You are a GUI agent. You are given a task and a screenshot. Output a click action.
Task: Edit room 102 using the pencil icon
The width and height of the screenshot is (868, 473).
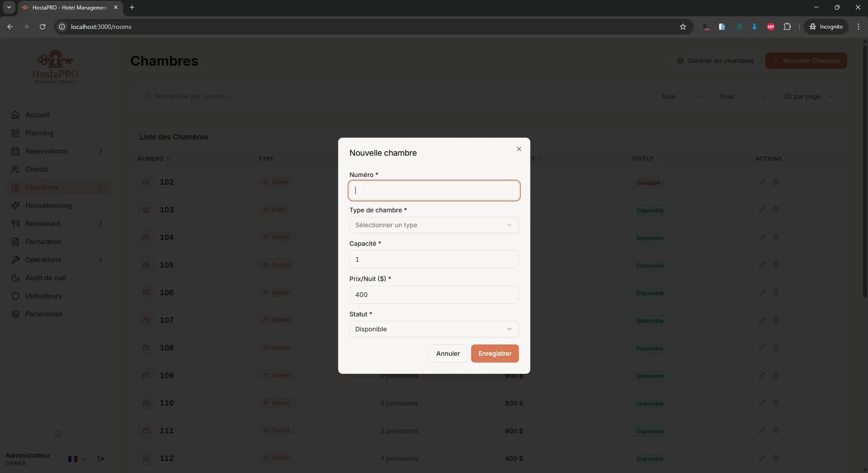(x=761, y=182)
